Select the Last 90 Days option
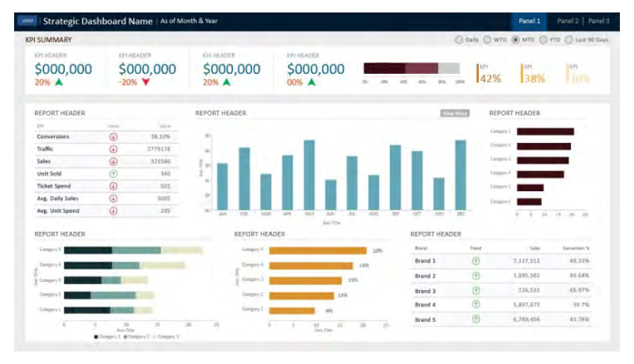 (x=569, y=40)
